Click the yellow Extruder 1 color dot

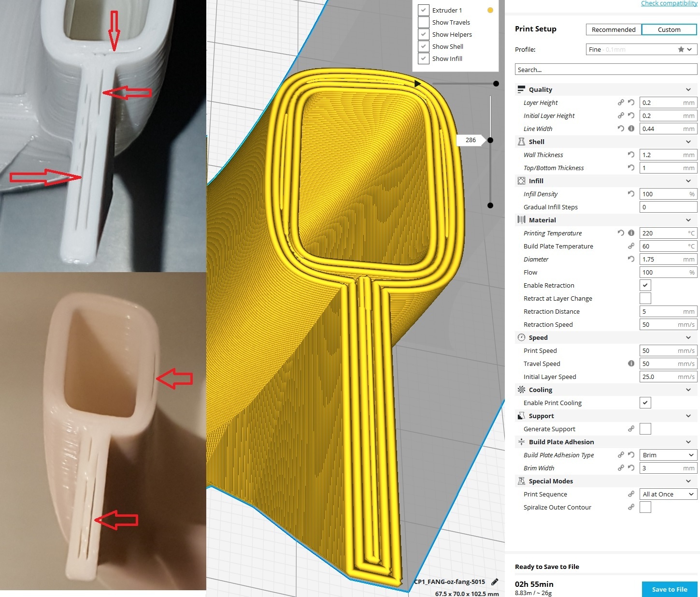click(x=490, y=10)
